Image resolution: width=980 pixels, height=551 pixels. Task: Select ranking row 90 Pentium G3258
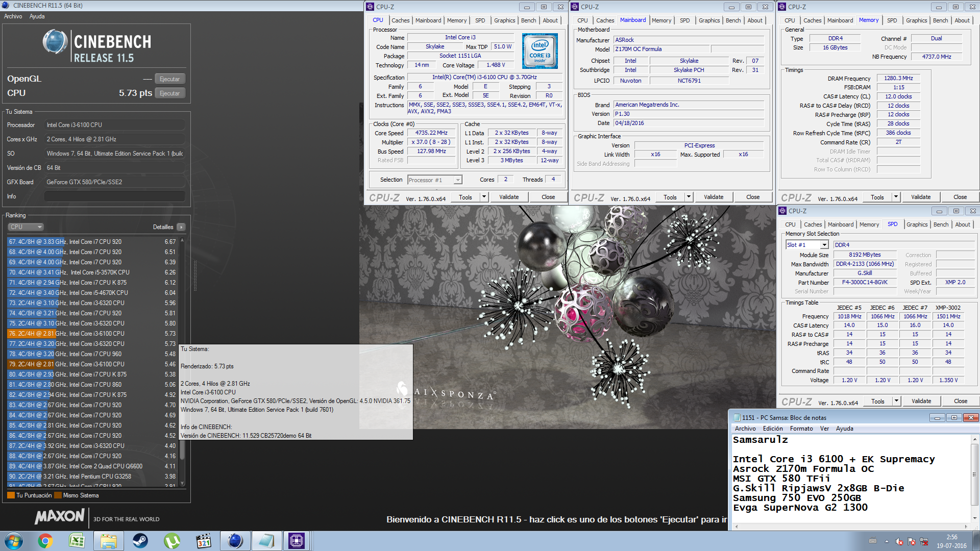(x=92, y=477)
